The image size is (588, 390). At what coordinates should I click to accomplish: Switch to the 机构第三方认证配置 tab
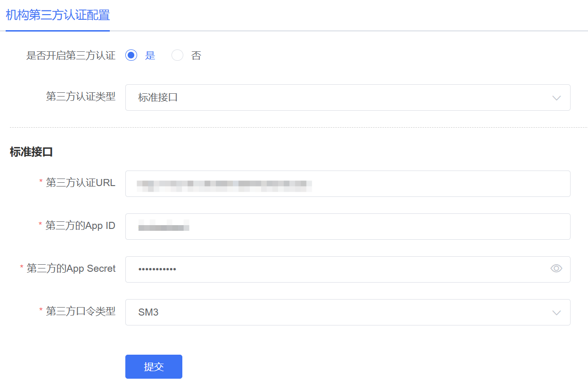click(x=57, y=15)
